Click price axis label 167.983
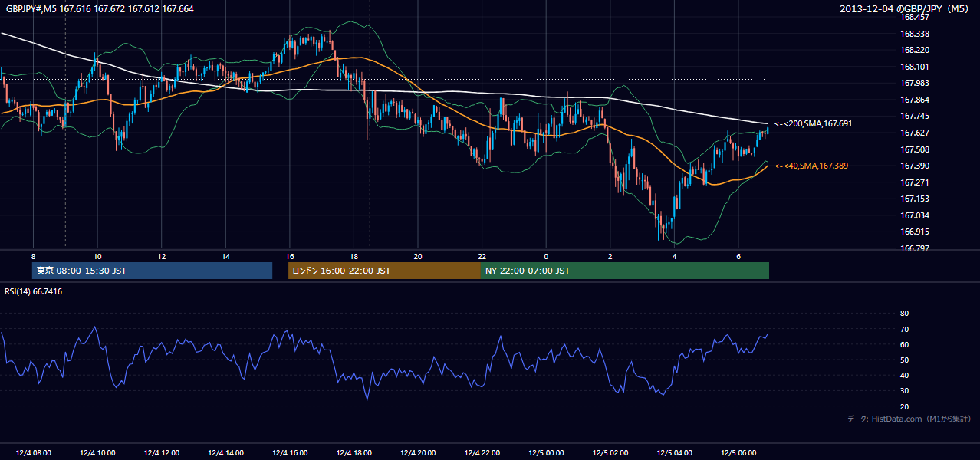Screen dimensions: 980x460 [914, 84]
